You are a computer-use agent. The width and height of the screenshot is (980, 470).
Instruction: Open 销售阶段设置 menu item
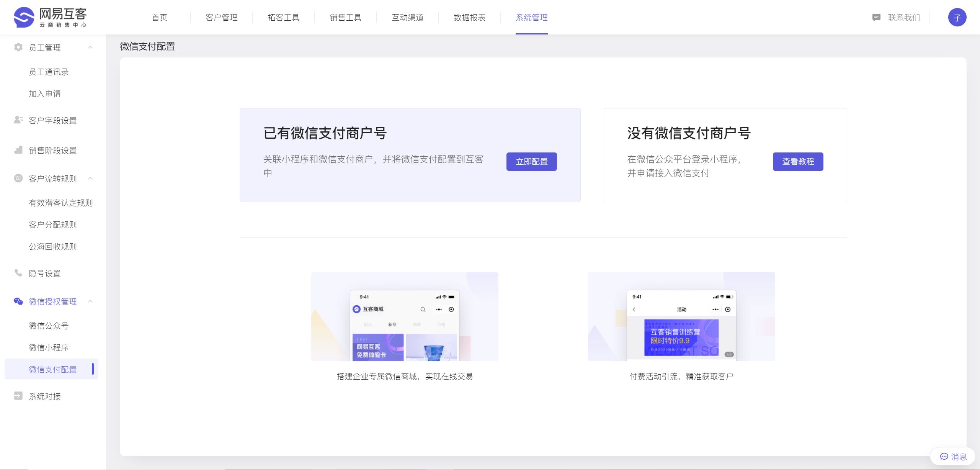pyautogui.click(x=53, y=151)
